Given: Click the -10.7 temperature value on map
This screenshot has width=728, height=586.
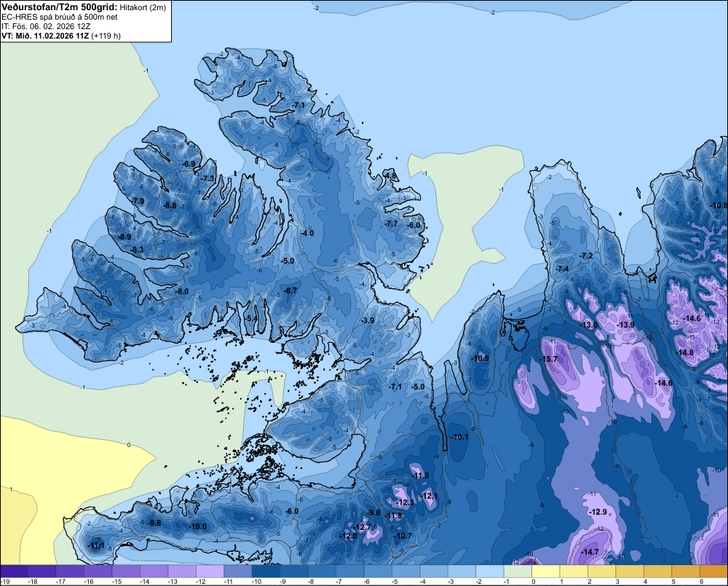Looking at the screenshot, I should click(x=403, y=536).
